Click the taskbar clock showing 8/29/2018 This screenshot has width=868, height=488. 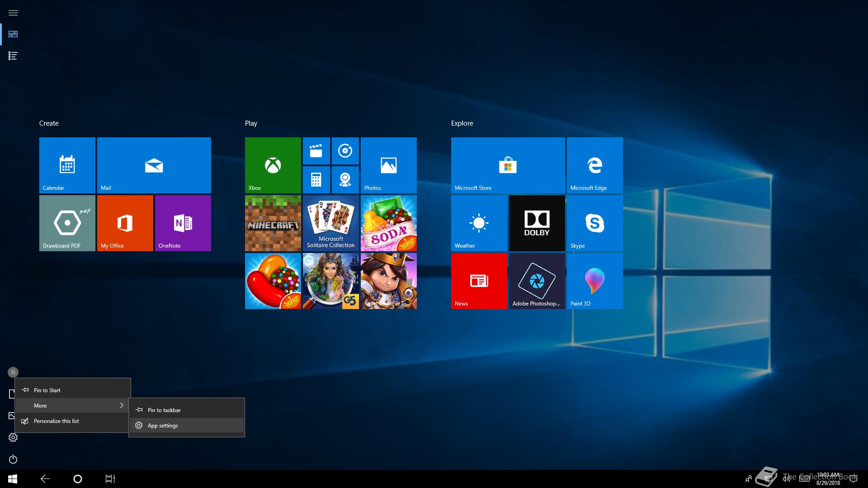coord(828,479)
